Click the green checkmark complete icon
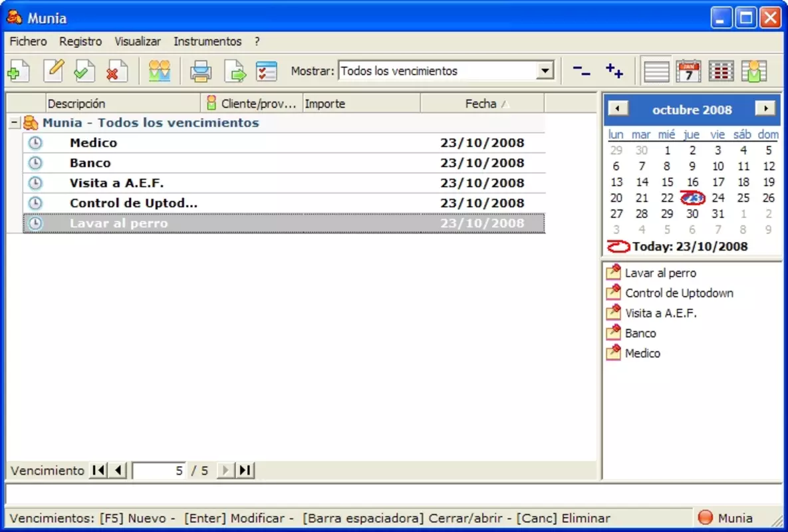Image resolution: width=788 pixels, height=532 pixels. [x=84, y=71]
